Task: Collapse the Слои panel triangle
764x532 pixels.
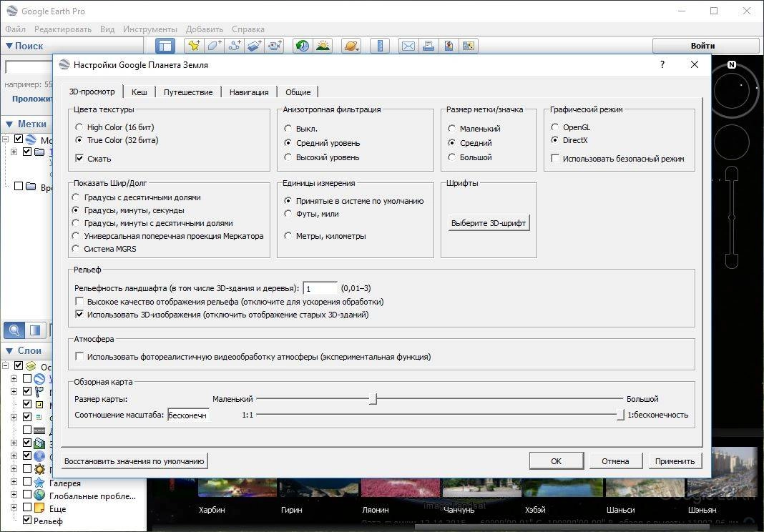Action: 9,351
